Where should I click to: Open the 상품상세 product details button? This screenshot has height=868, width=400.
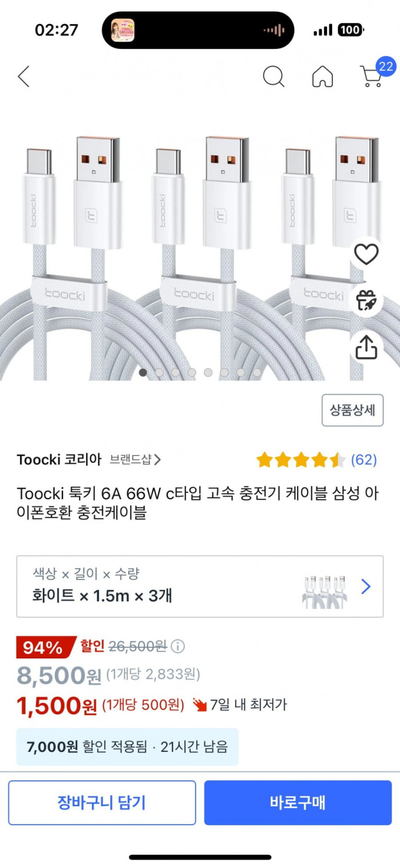(x=352, y=410)
